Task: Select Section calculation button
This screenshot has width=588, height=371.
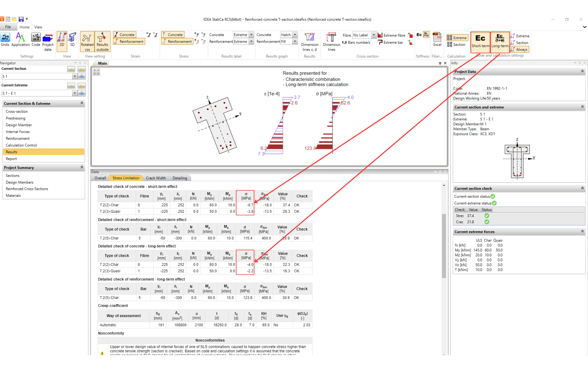Action: [456, 45]
